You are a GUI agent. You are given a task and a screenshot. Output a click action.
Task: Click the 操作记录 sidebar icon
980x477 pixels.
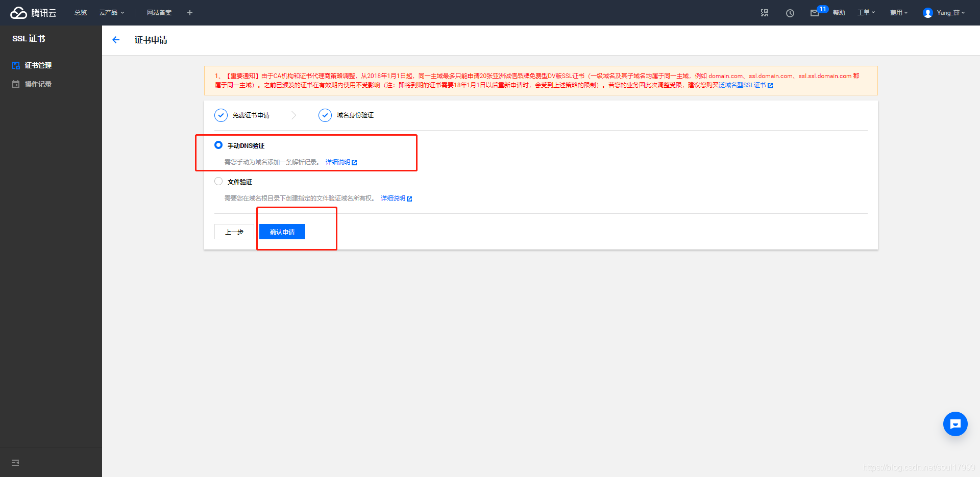16,84
